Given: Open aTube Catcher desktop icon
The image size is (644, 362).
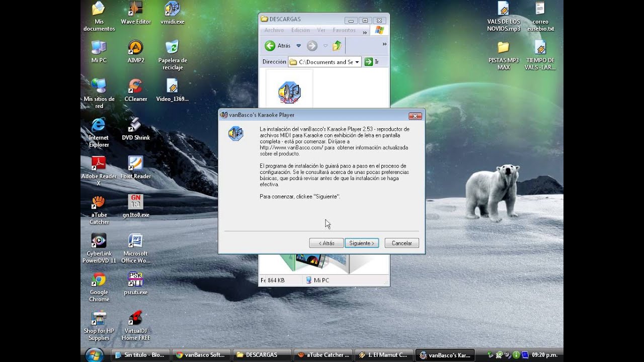Looking at the screenshot, I should tap(99, 210).
